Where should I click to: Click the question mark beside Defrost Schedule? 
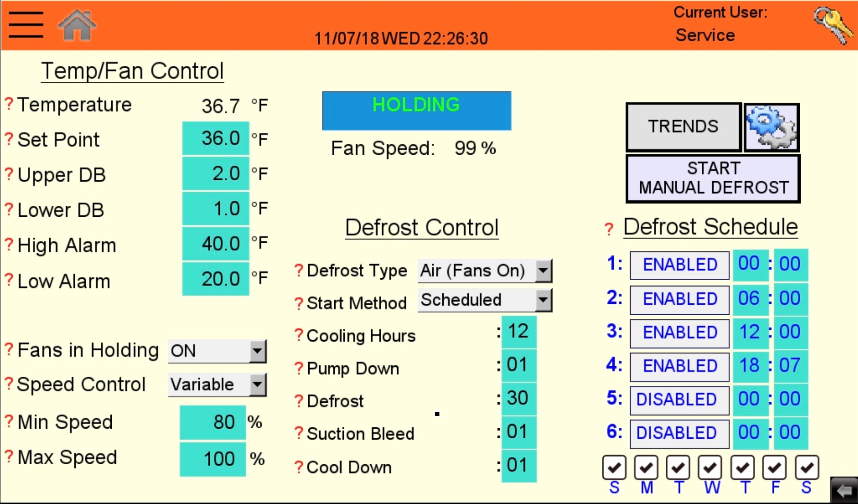610,229
